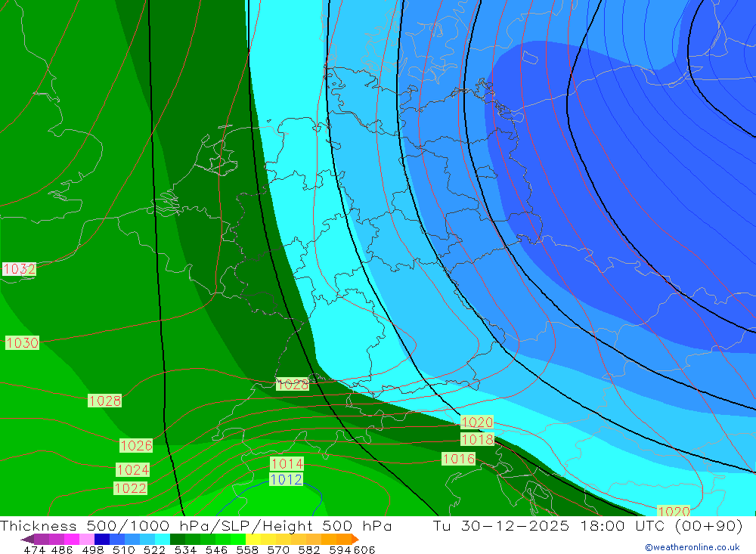Viewport: 756px width, 554px height.
Task: Click the purple left arrow of color scale
Action: coord(27,539)
